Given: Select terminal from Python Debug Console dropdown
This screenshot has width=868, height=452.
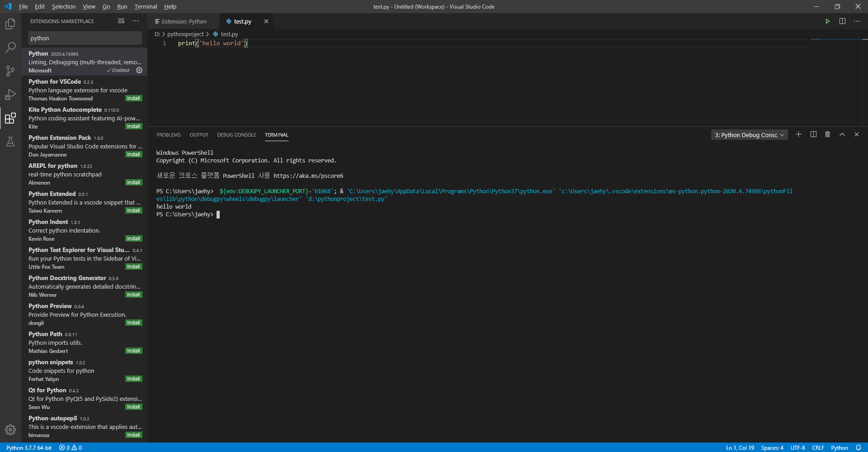Looking at the screenshot, I should pyautogui.click(x=749, y=135).
